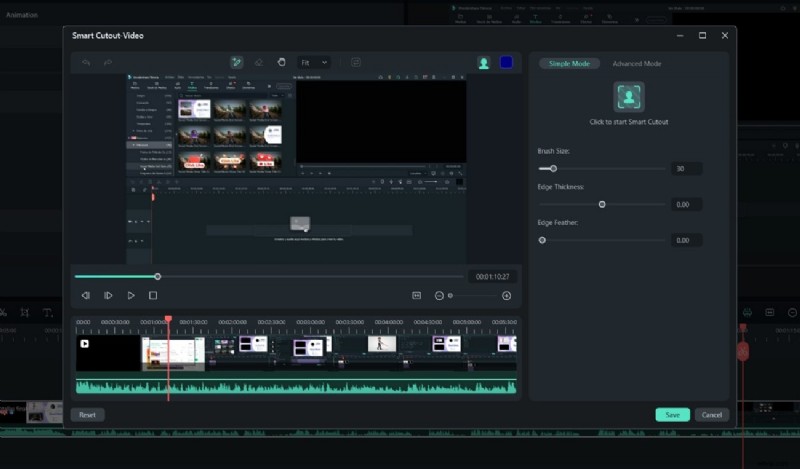The height and width of the screenshot is (469, 800).
Task: Click the start Smart Cutout icon
Action: point(629,96)
